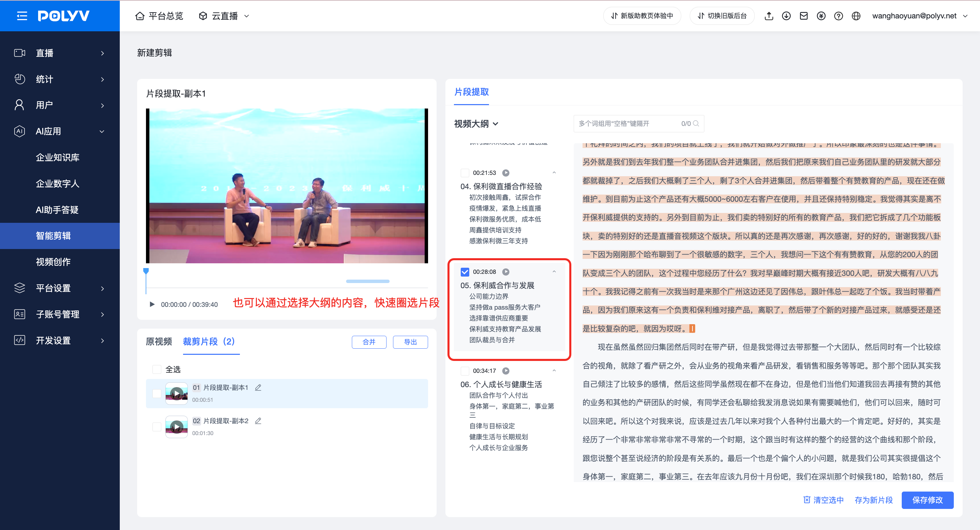Click the 保存修改 button
Image resolution: width=980 pixels, height=530 pixels.
[927, 500]
